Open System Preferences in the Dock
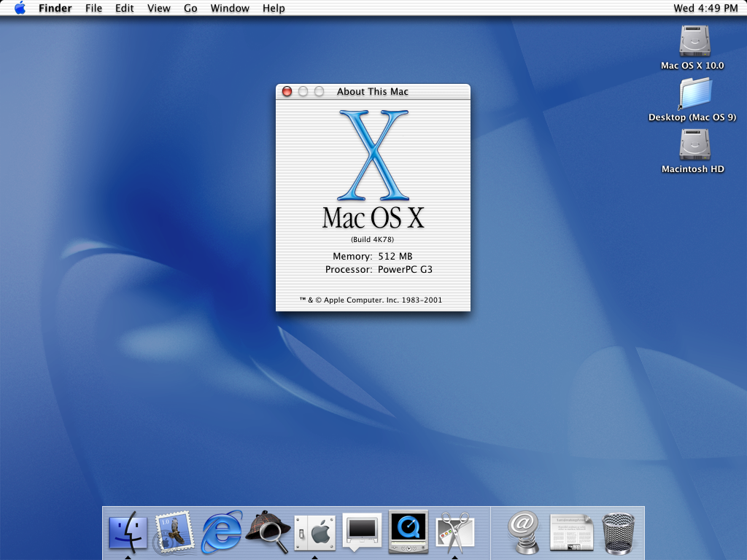The width and height of the screenshot is (747, 560). tap(315, 532)
